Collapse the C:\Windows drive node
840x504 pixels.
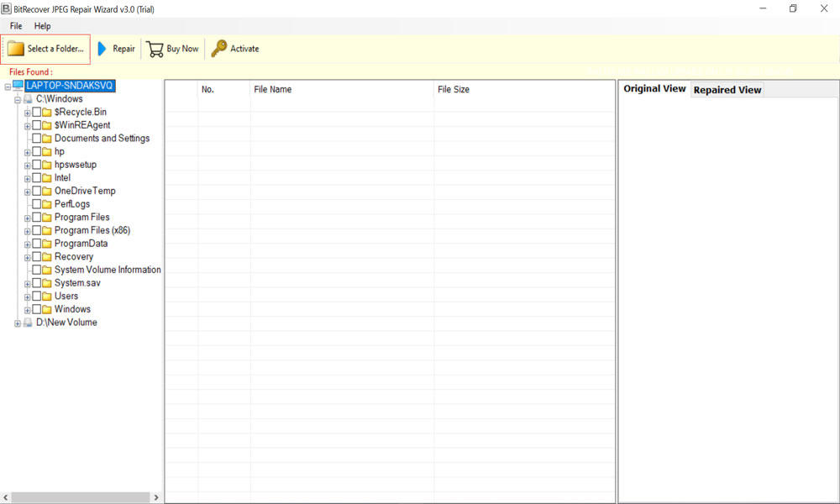[18, 100]
